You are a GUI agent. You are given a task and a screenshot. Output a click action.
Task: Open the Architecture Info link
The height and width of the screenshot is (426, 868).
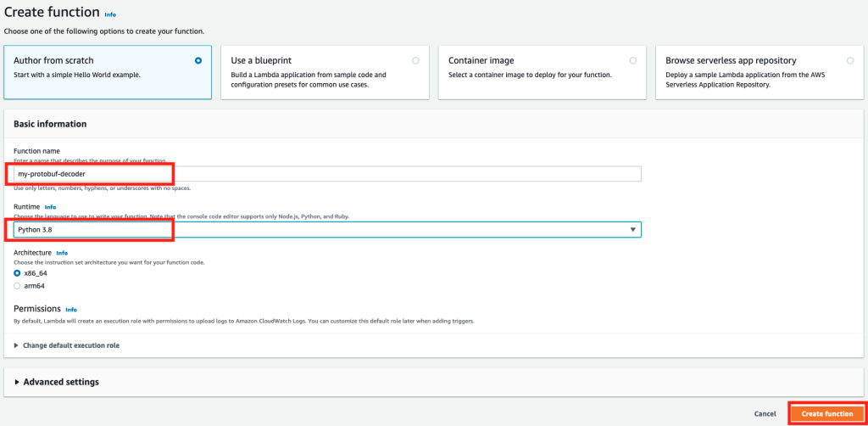pos(62,253)
